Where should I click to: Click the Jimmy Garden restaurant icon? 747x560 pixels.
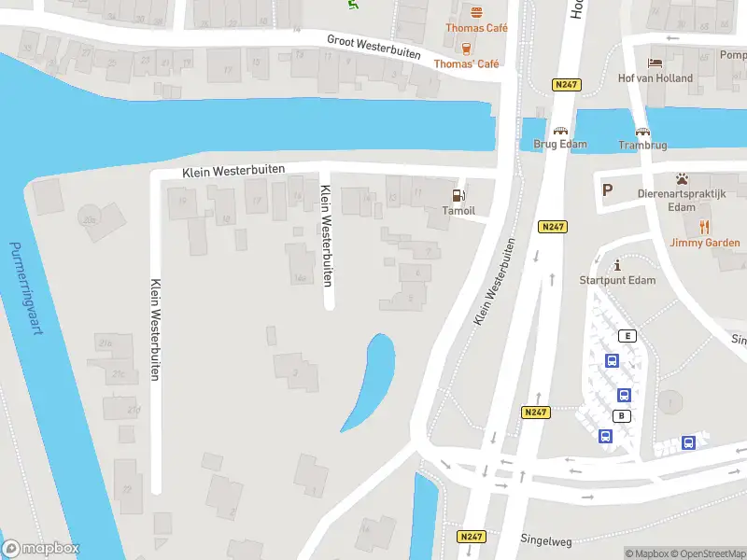click(705, 227)
